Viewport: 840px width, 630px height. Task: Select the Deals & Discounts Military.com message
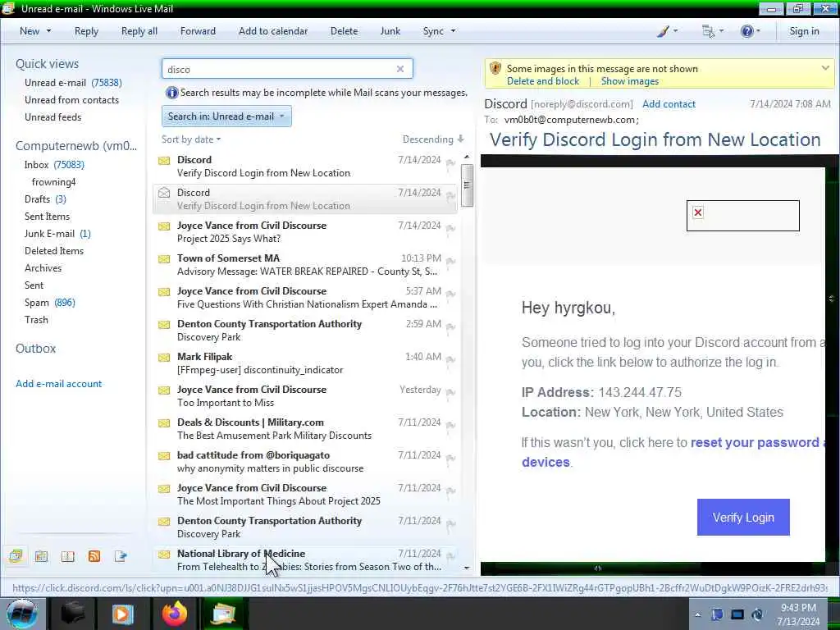[305, 428]
